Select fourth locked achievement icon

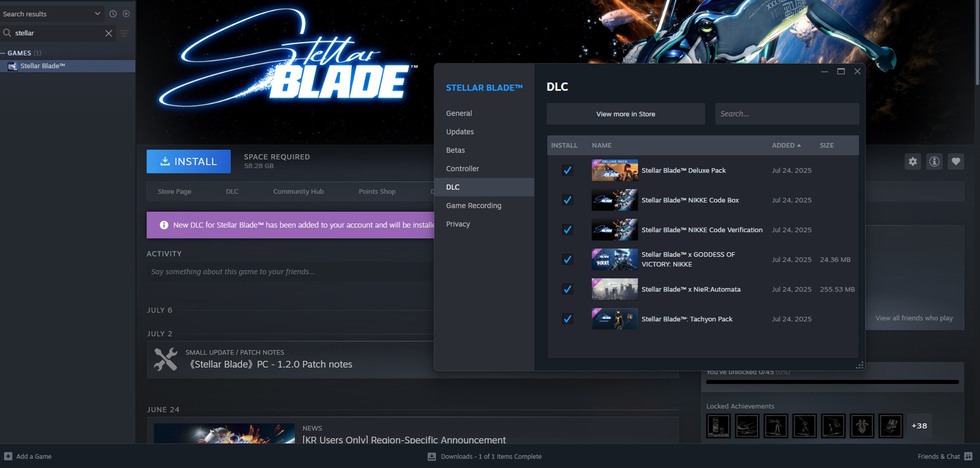tap(805, 425)
